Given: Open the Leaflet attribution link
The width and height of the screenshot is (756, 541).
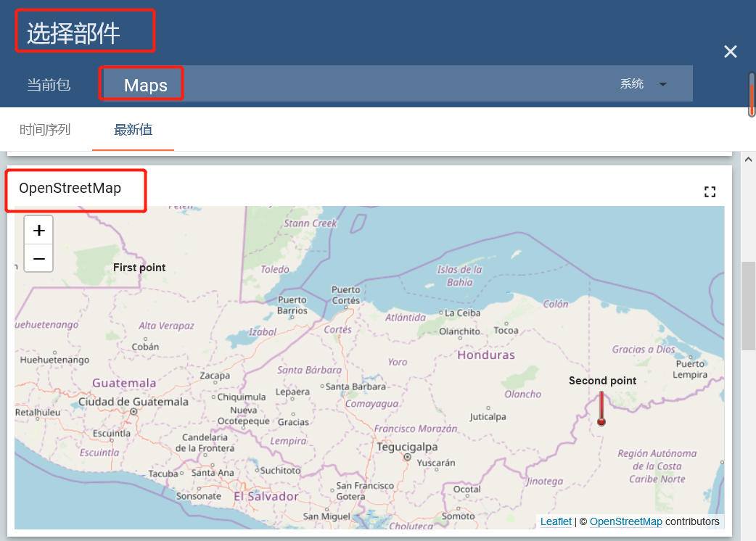Looking at the screenshot, I should pos(556,521).
